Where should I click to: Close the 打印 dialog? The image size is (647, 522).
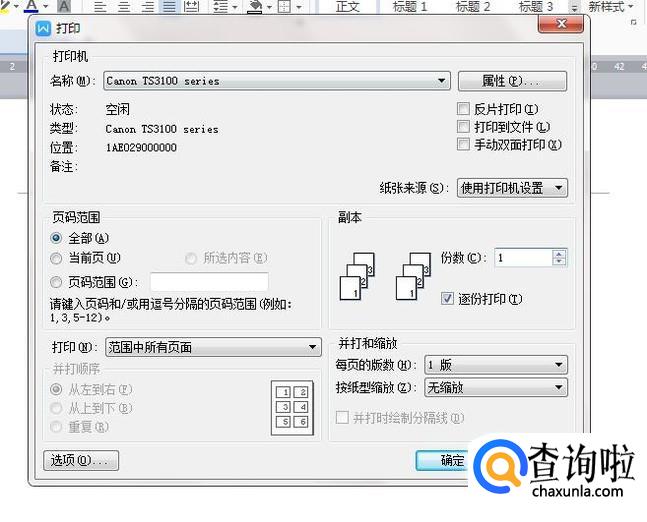[x=561, y=24]
